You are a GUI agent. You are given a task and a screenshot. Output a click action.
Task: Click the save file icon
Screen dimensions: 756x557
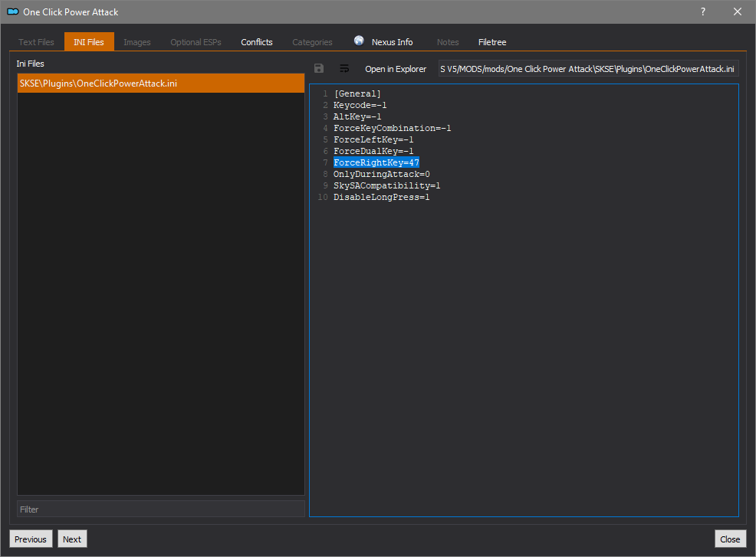coord(319,68)
